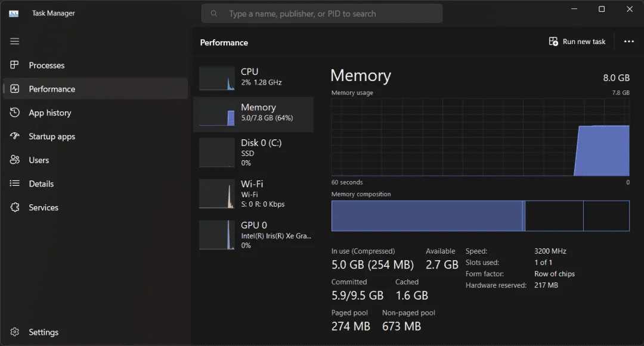Select GPU 0 Intel Iris Xe entry

point(253,235)
